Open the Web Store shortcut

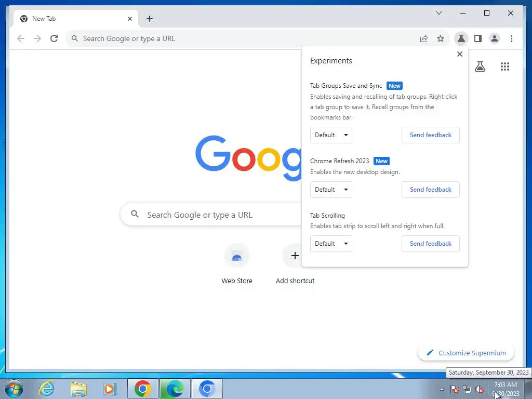click(237, 264)
